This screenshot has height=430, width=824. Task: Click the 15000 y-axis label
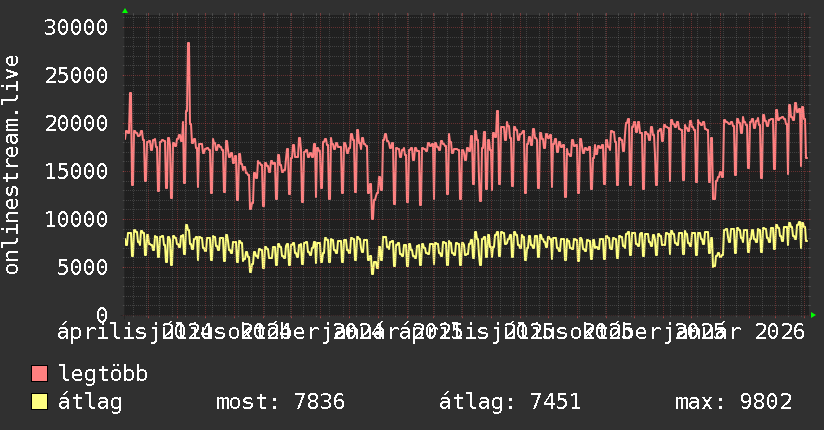76,171
